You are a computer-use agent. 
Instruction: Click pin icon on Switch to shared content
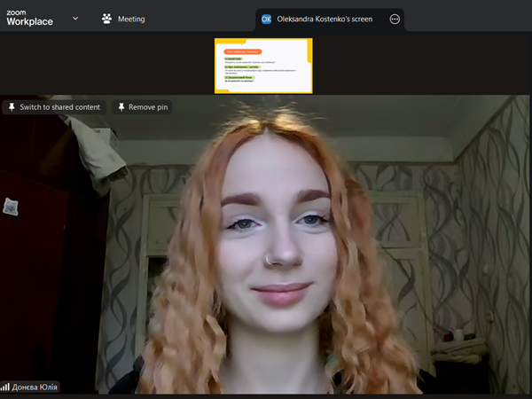pos(12,107)
